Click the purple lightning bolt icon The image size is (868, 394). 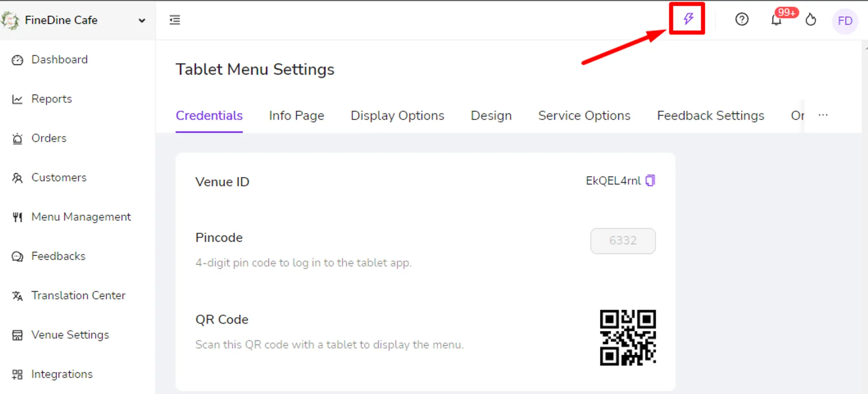[x=688, y=19]
